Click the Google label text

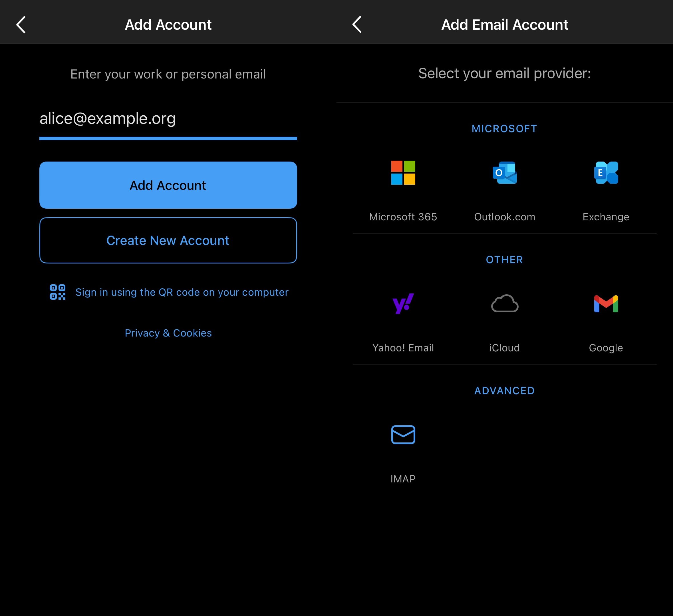[x=606, y=348]
